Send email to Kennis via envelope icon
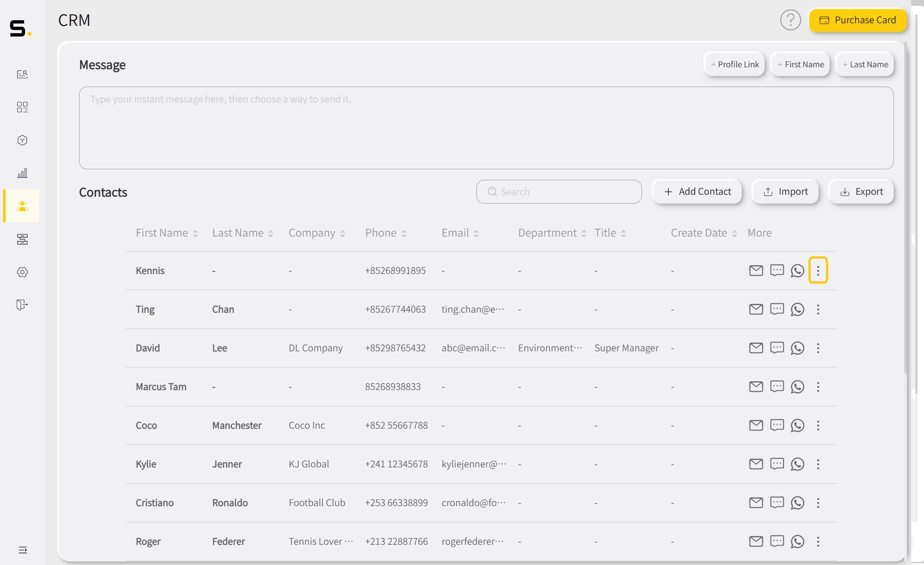Image resolution: width=924 pixels, height=565 pixels. tap(756, 270)
